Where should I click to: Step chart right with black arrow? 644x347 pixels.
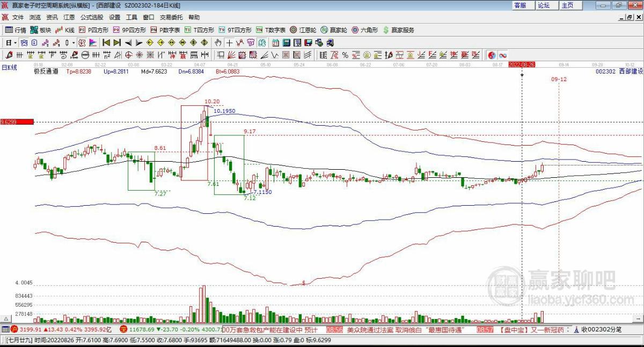pos(139,42)
